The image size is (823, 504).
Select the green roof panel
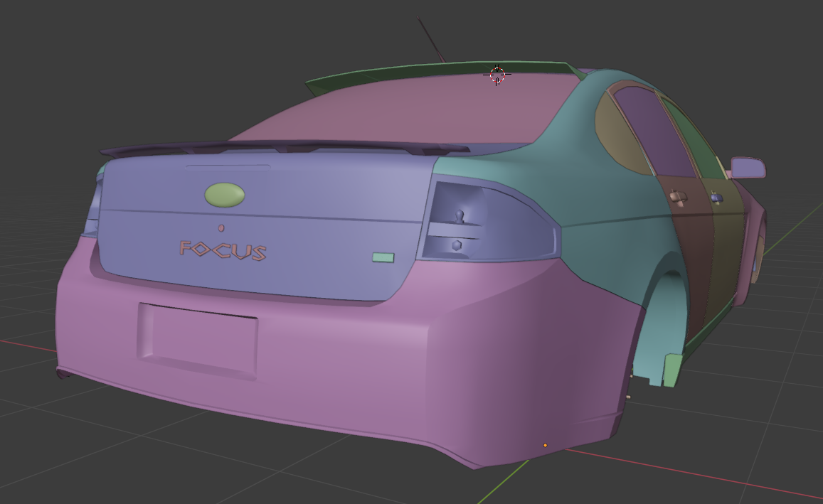click(x=446, y=71)
